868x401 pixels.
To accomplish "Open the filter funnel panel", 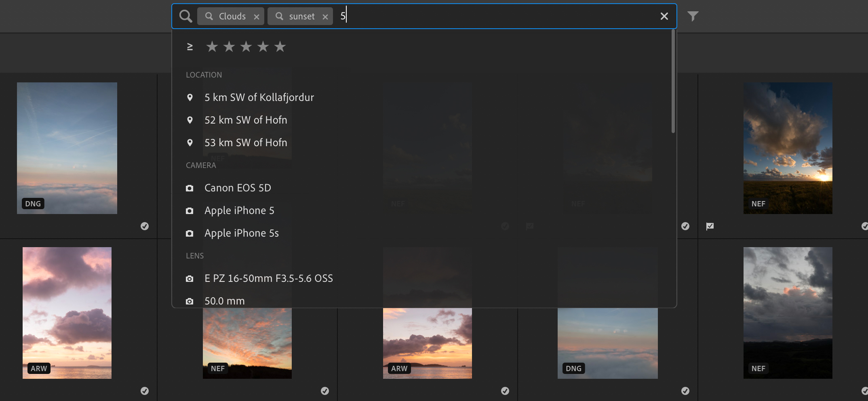I will tap(693, 16).
